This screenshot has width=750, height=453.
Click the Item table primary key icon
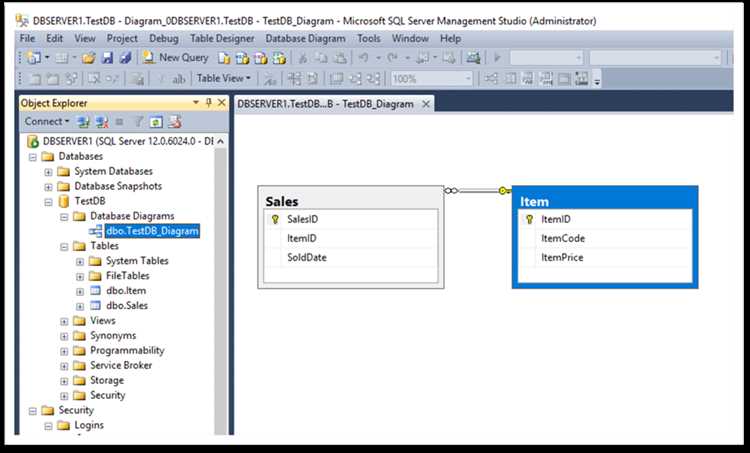tap(529, 220)
